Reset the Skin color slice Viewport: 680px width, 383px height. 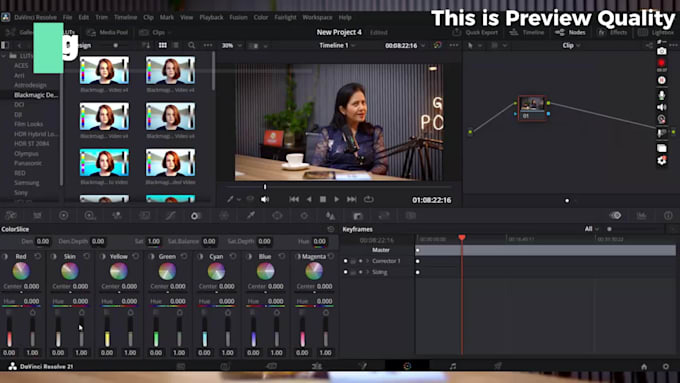pos(87,256)
